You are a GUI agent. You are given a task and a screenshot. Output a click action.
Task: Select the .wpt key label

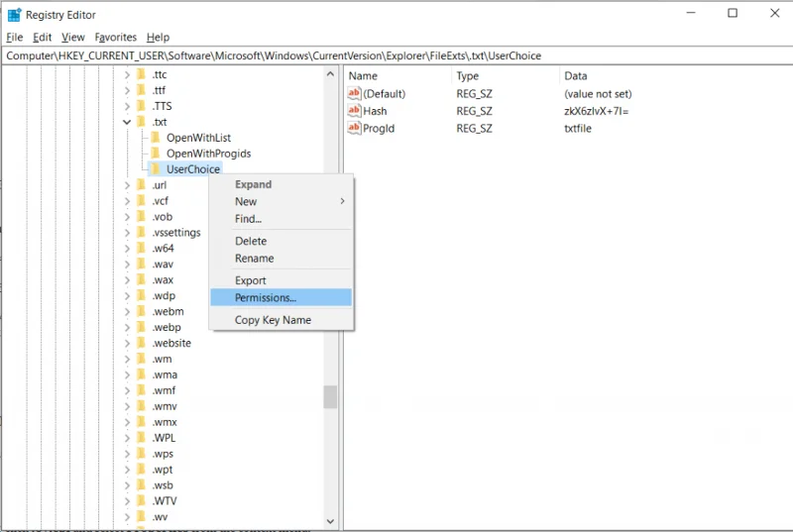[x=163, y=470]
